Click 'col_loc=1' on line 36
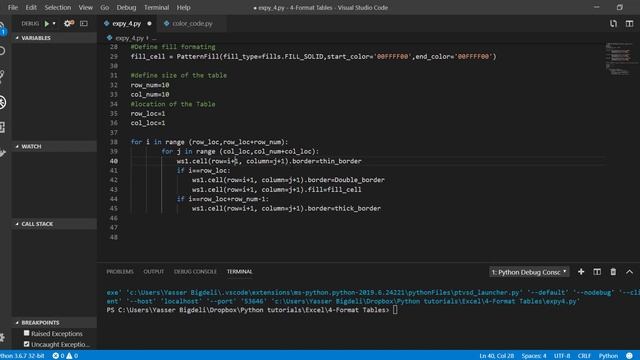The width and height of the screenshot is (640, 360). tap(148, 123)
